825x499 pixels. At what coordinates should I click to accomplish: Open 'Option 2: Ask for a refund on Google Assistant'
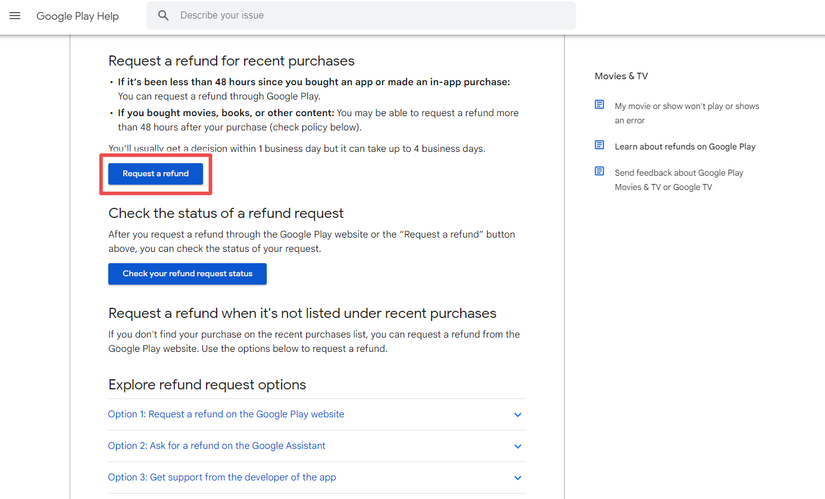pos(217,446)
